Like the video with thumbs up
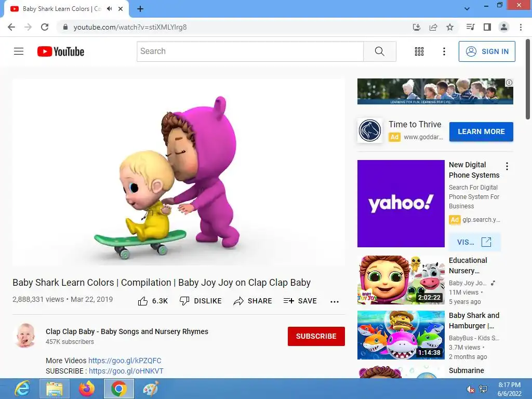This screenshot has width=532, height=399. click(153, 301)
